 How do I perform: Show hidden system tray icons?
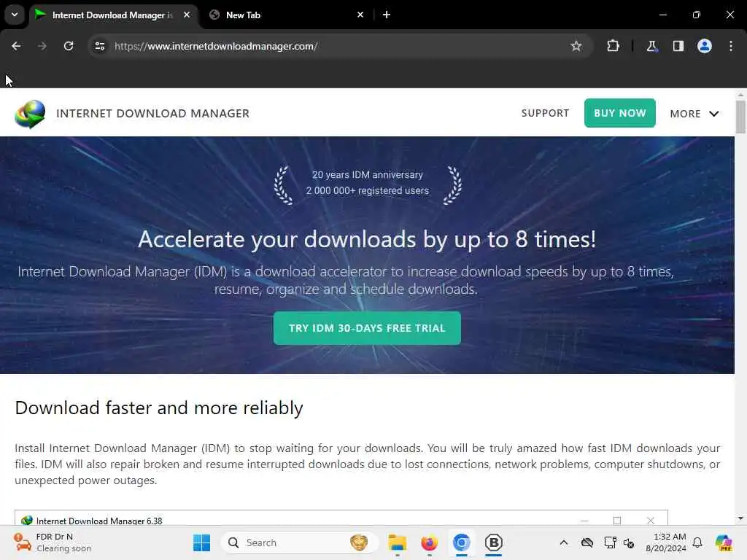(564, 542)
